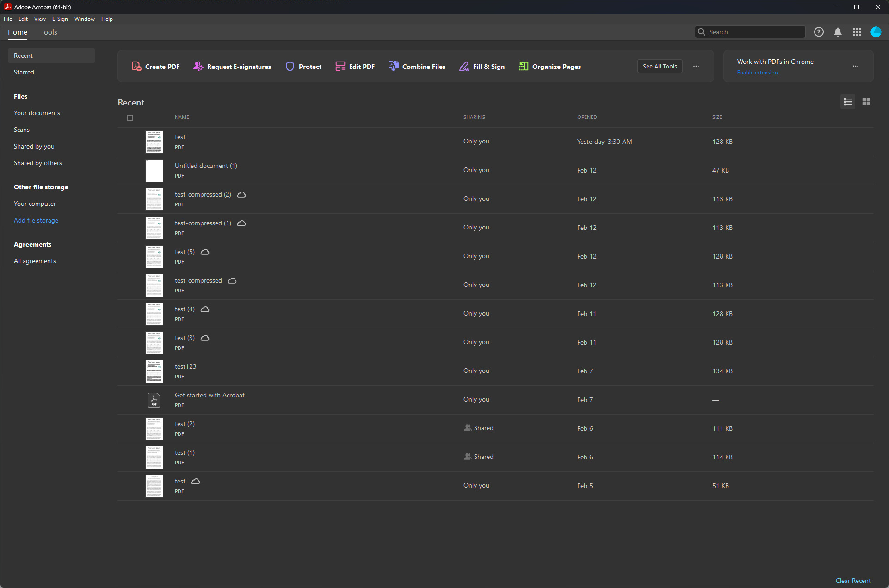This screenshot has height=588, width=889.
Task: Launch the Combine Files tool
Action: click(417, 67)
